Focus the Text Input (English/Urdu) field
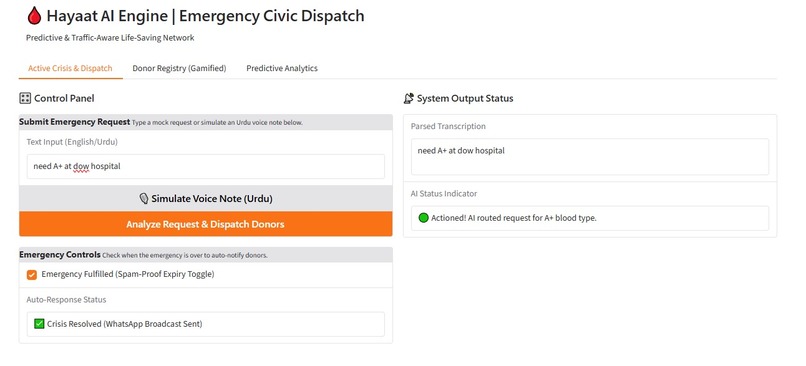The width and height of the screenshot is (806, 366). pyautogui.click(x=206, y=167)
